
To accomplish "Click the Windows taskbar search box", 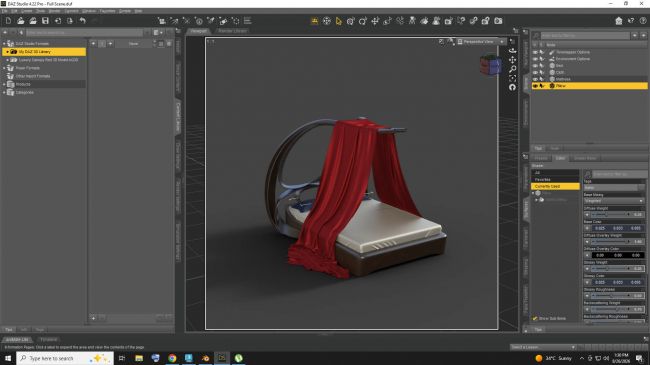I will click(x=65, y=358).
